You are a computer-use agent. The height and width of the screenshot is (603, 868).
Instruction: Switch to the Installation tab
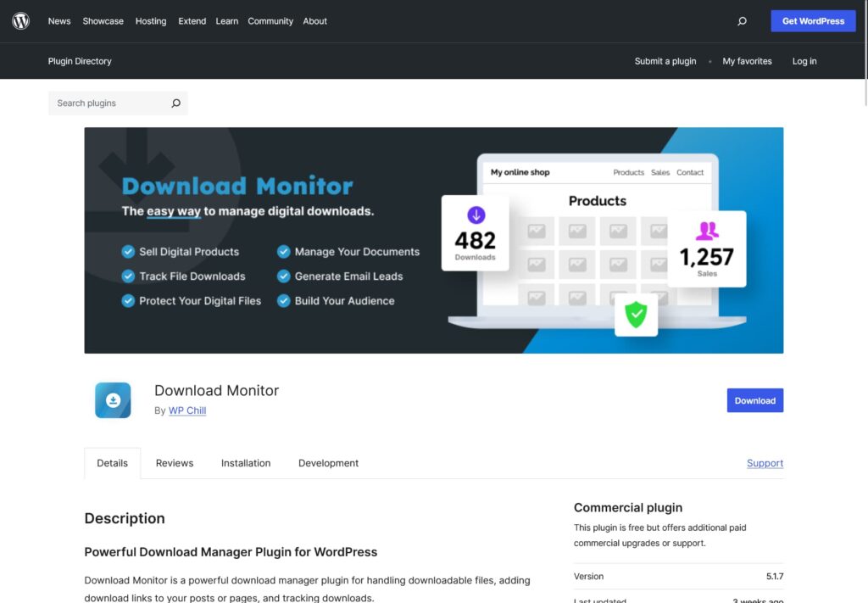tap(246, 463)
